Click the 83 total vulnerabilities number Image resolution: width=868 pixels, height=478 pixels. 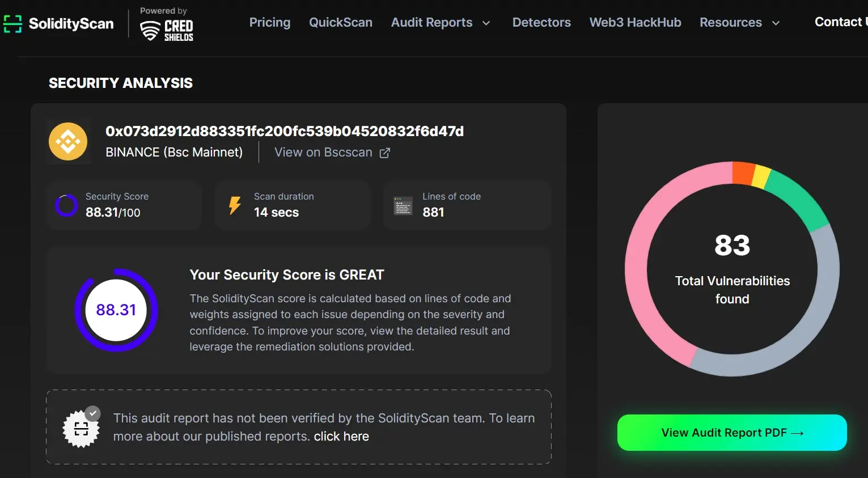coord(732,246)
